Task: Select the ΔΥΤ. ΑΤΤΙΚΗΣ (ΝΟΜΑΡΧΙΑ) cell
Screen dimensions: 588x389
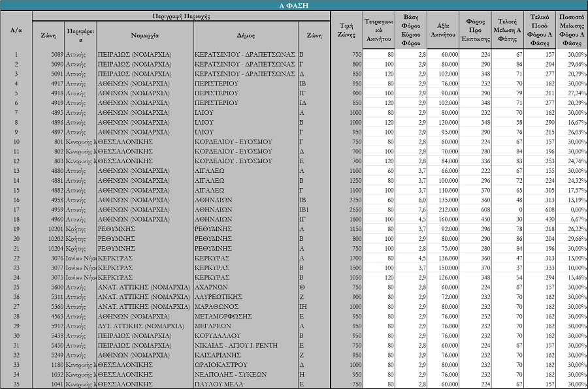Action: [144, 326]
